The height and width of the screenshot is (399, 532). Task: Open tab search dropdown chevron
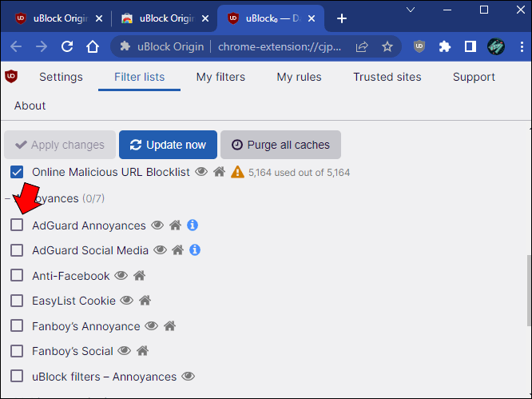point(411,10)
